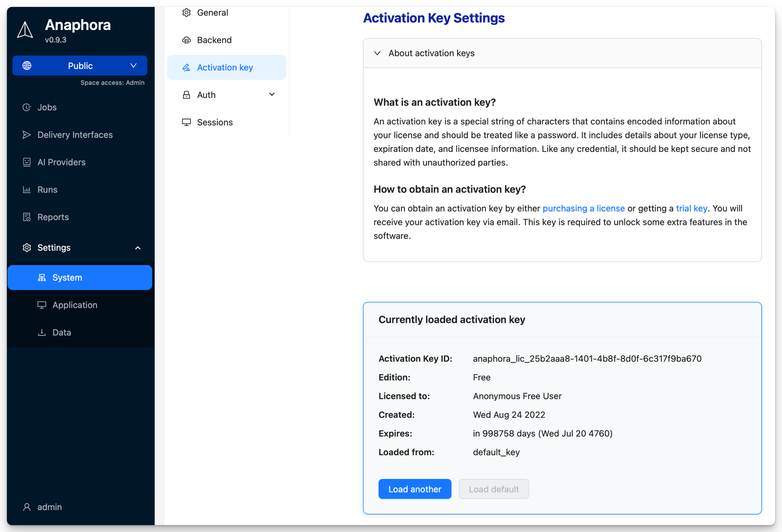This screenshot has height=532, width=782.
Task: Select the Sessions settings icon
Action: pos(186,122)
